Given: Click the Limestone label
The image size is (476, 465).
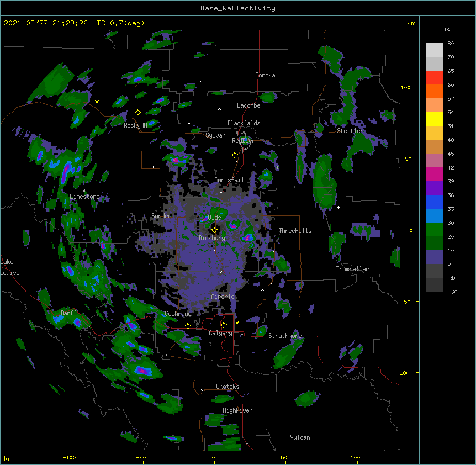Looking at the screenshot, I should [x=84, y=197].
